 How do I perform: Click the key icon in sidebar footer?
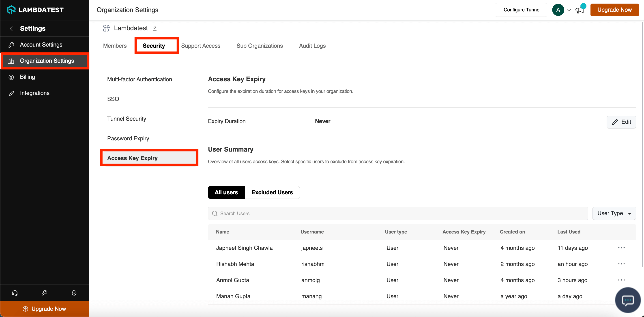(44, 293)
